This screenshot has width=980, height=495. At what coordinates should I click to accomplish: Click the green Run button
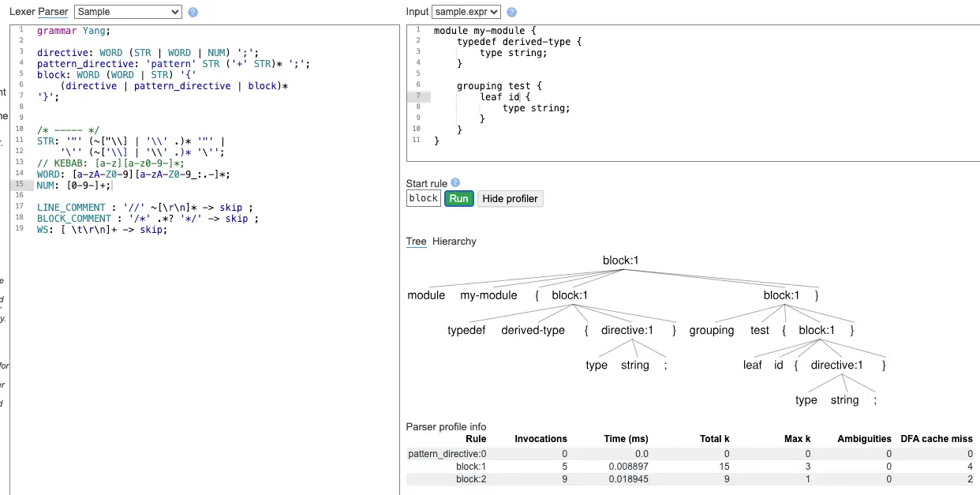459,199
